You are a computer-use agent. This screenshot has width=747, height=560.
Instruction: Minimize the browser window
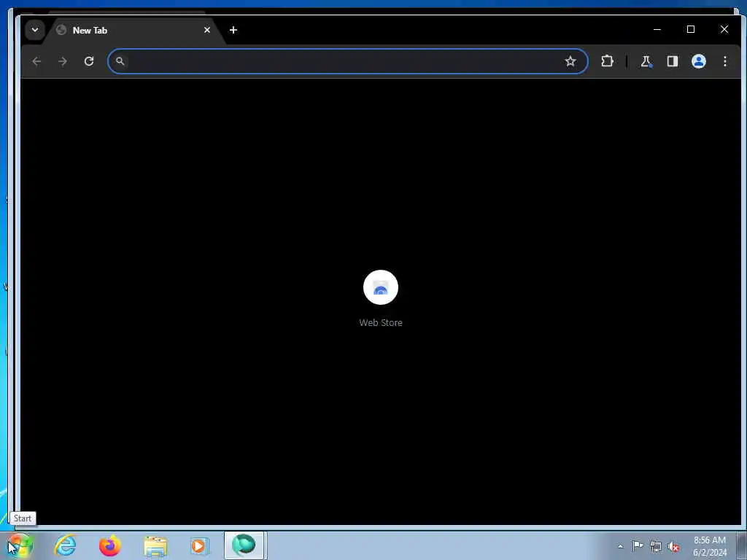pyautogui.click(x=657, y=29)
